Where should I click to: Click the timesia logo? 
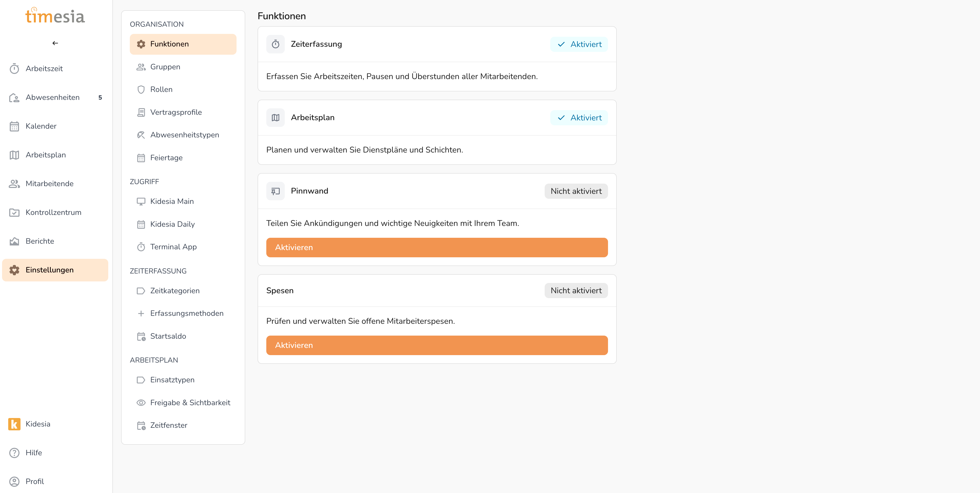click(55, 16)
